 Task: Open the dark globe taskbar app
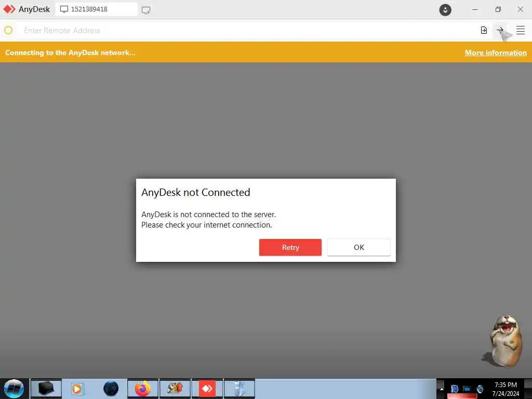coord(111,389)
